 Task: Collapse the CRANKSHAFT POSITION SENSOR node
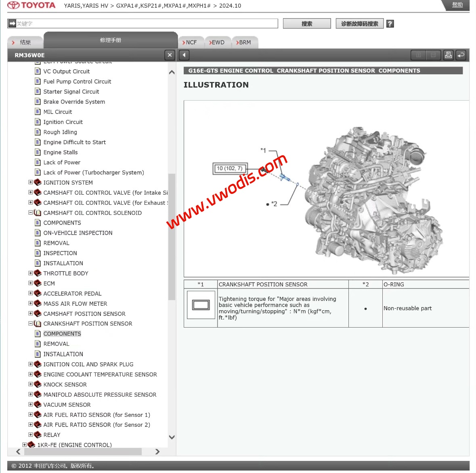tap(31, 324)
